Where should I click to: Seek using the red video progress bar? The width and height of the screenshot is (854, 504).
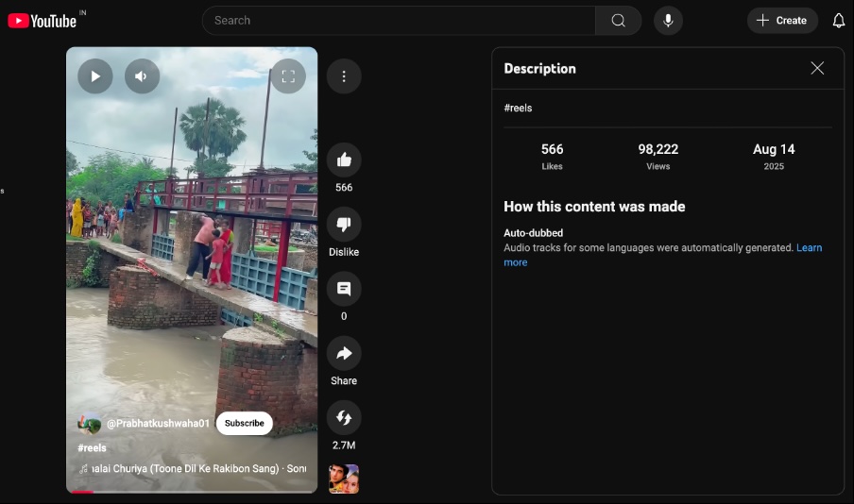point(192,492)
